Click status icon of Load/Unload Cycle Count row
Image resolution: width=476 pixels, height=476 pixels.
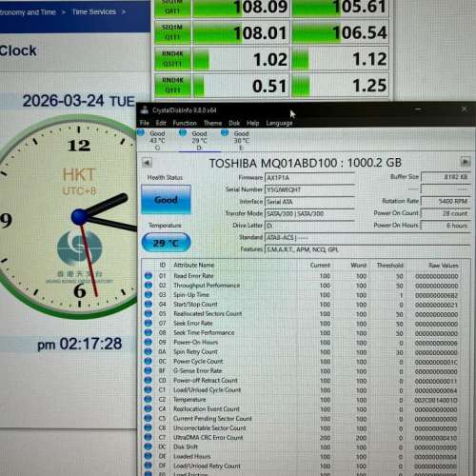(149, 389)
